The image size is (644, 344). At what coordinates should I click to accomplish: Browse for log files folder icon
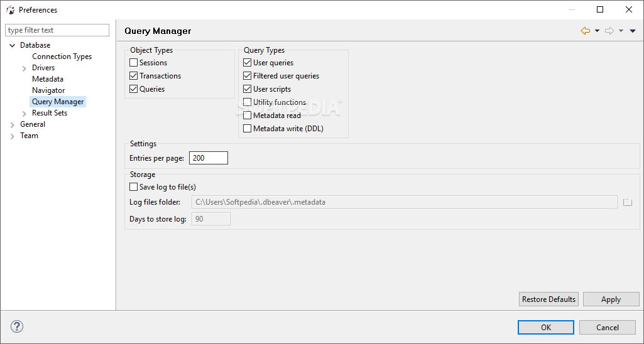pyautogui.click(x=628, y=202)
